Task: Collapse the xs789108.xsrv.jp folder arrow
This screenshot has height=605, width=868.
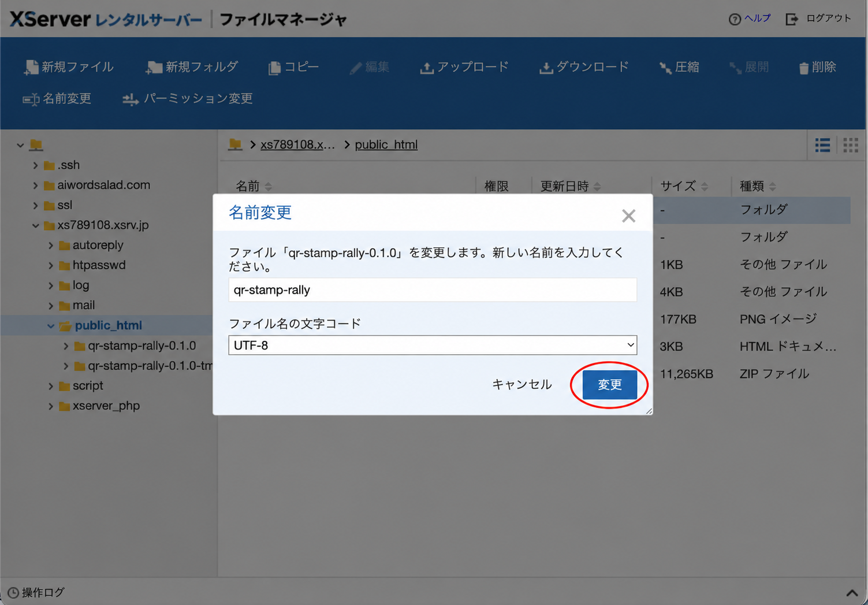Action: tap(35, 225)
